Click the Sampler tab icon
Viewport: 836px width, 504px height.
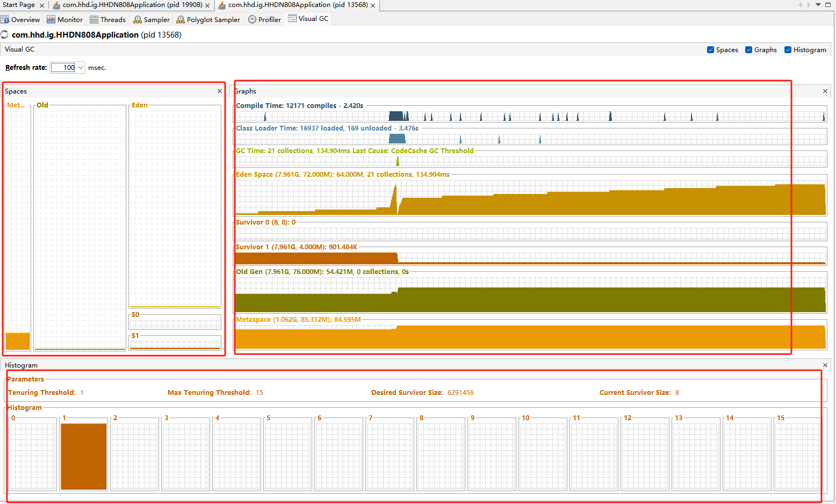click(138, 19)
